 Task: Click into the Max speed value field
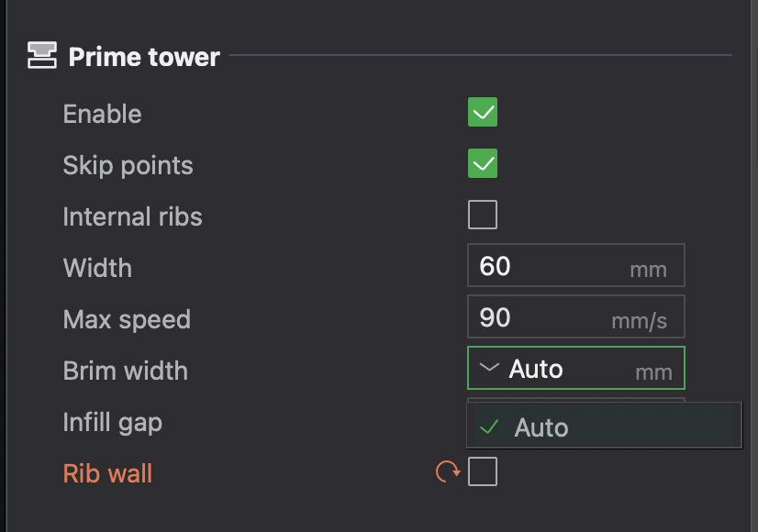(575, 317)
